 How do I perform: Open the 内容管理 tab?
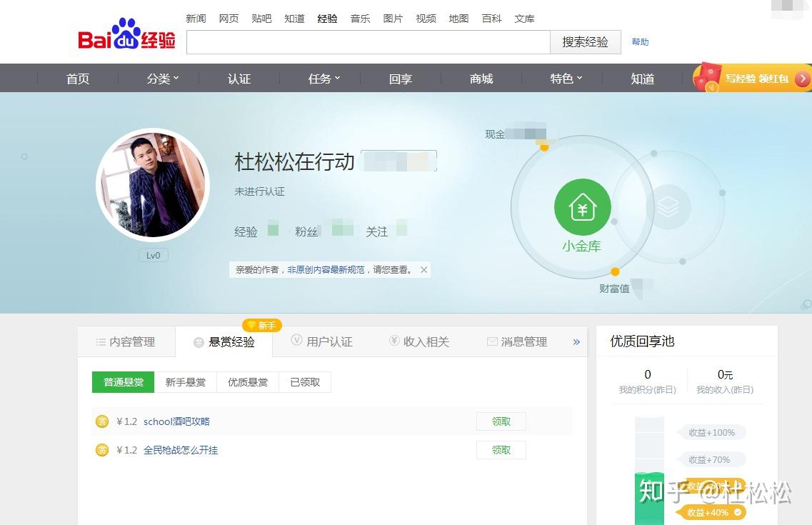click(x=126, y=341)
